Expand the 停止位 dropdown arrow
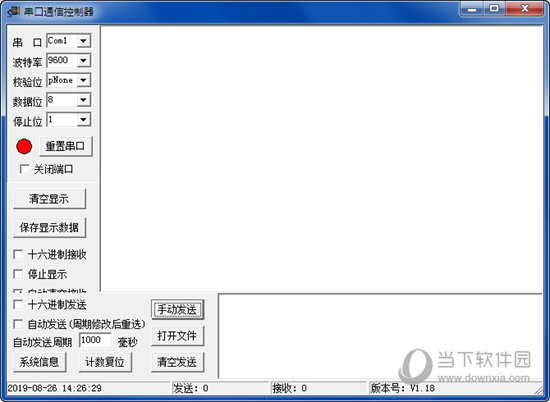 click(x=83, y=120)
